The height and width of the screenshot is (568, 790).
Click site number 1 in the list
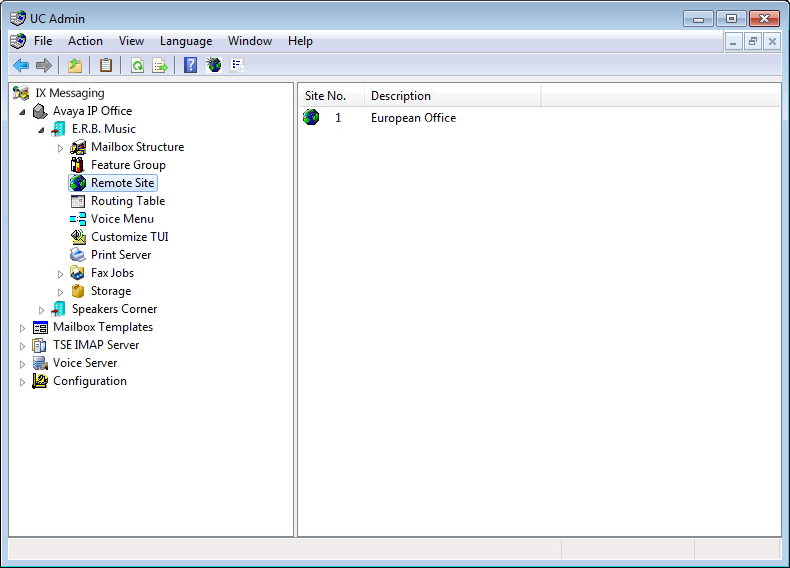point(338,118)
